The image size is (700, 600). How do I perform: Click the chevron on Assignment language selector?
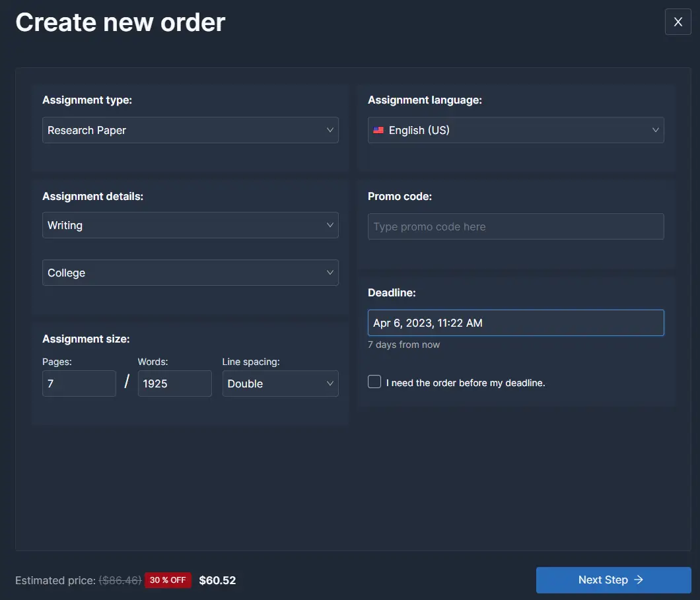tap(655, 130)
